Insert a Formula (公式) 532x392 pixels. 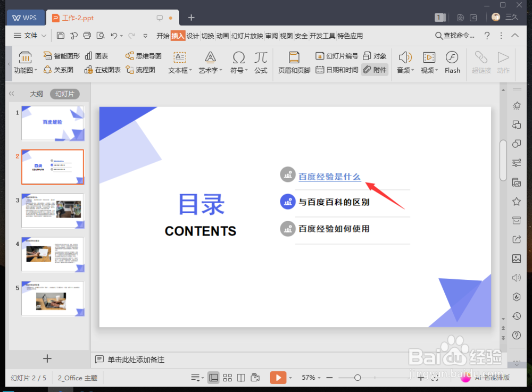(x=261, y=63)
